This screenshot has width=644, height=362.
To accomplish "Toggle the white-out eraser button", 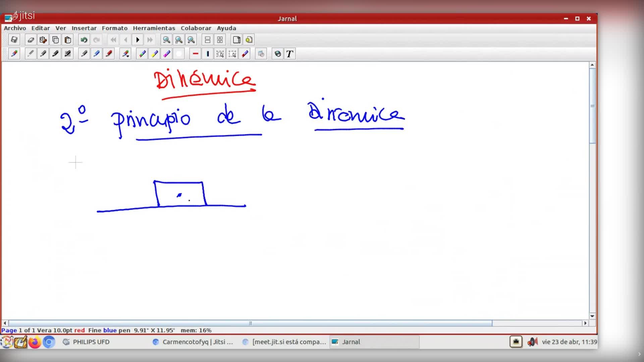I will pyautogui.click(x=179, y=54).
